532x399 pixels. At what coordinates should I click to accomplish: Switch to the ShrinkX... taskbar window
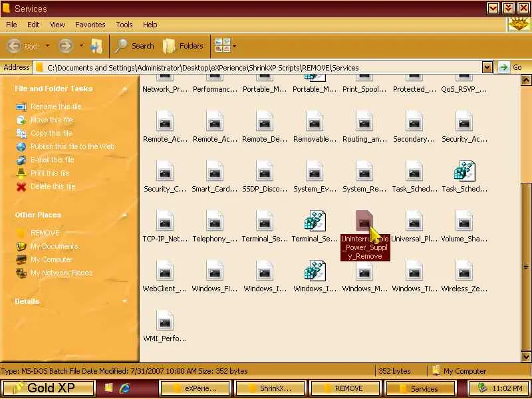click(x=271, y=388)
